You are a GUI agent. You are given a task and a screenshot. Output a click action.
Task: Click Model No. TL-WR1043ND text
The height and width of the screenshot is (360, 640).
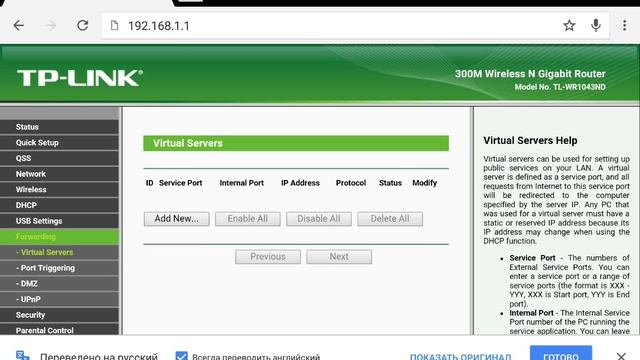(x=560, y=87)
